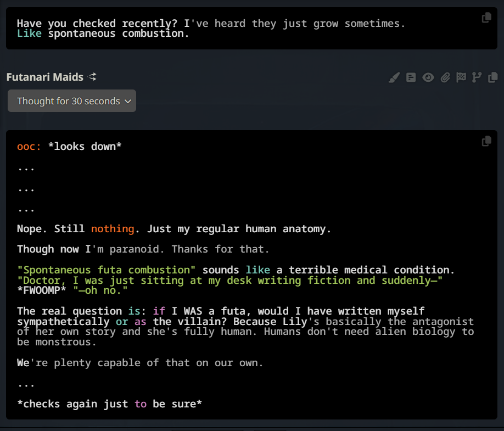Image resolution: width=504 pixels, height=431 pixels.
Task: Click the 'Like spontaneous combustion.' line
Action: coord(103,33)
